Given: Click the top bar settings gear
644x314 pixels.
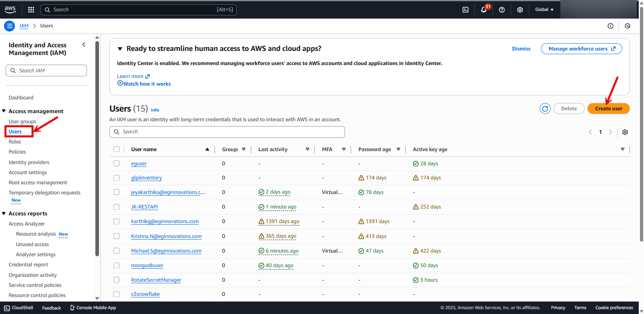Looking at the screenshot, I should click(x=520, y=10).
